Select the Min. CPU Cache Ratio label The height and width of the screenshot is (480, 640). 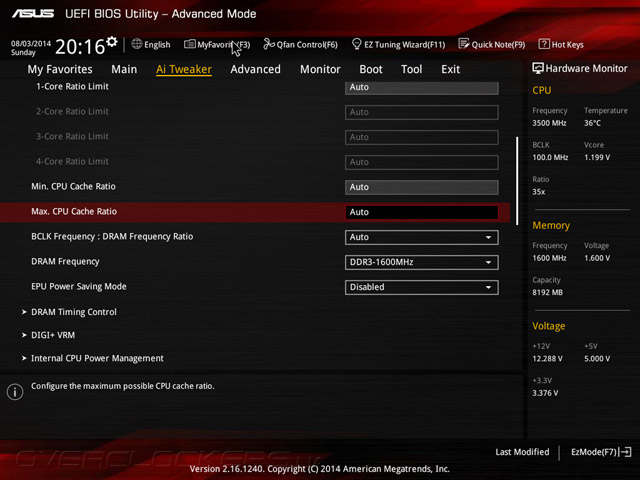(x=73, y=187)
